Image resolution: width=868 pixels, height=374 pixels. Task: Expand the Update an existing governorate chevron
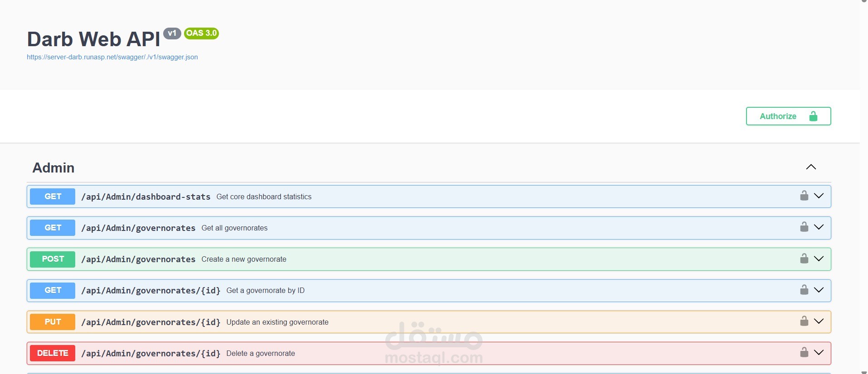[x=819, y=321]
